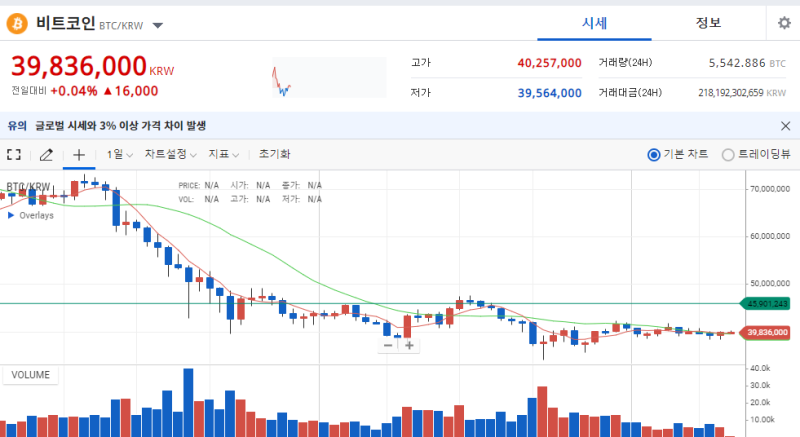Click the 45,901,243 green price marker
The image size is (800, 437).
[x=767, y=304]
